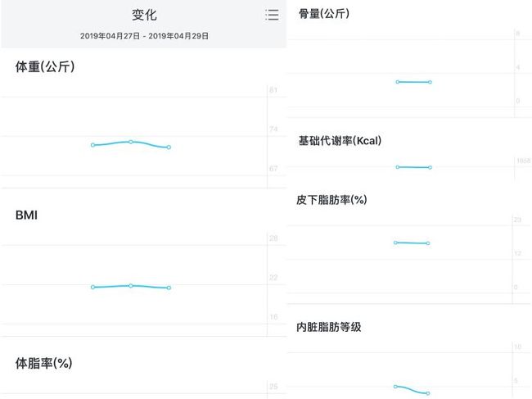This screenshot has width=532, height=399.
Task: Select the 变化 header title
Action: 144,15
